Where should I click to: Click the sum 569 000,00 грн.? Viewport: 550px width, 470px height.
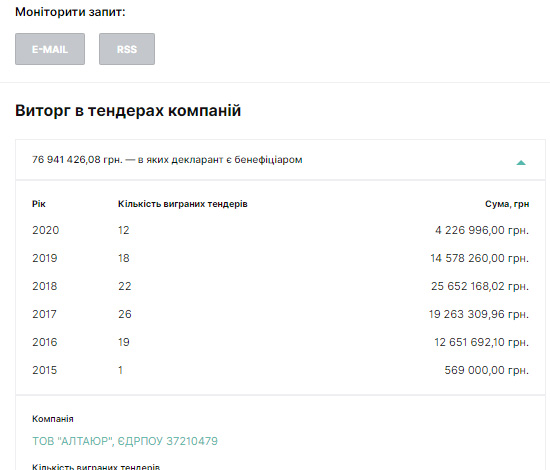(x=487, y=370)
